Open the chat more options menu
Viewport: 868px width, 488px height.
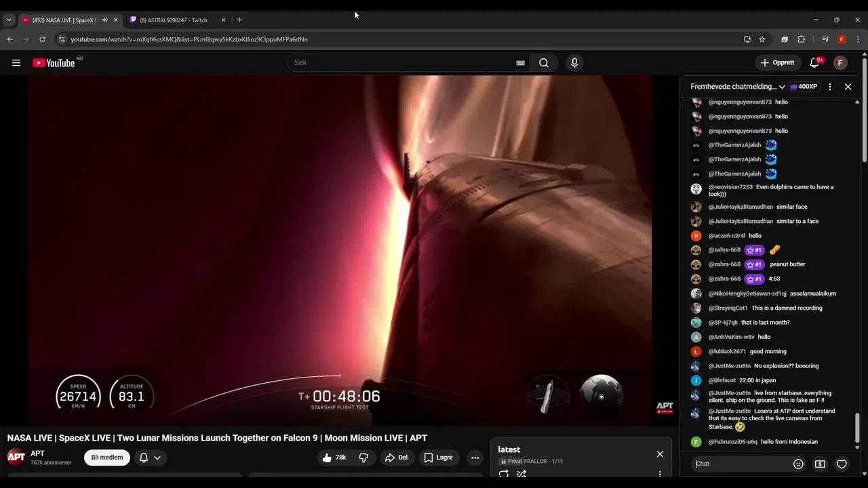[x=830, y=87]
